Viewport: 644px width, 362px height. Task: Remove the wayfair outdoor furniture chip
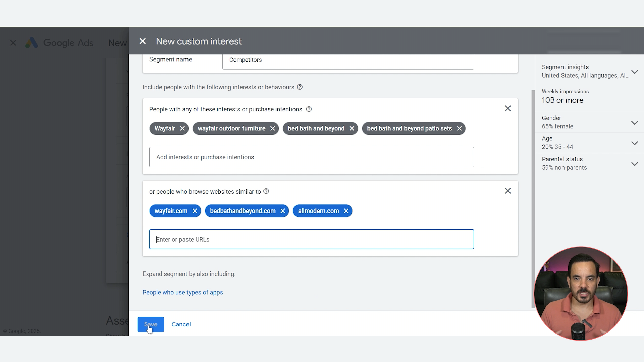coord(272,128)
